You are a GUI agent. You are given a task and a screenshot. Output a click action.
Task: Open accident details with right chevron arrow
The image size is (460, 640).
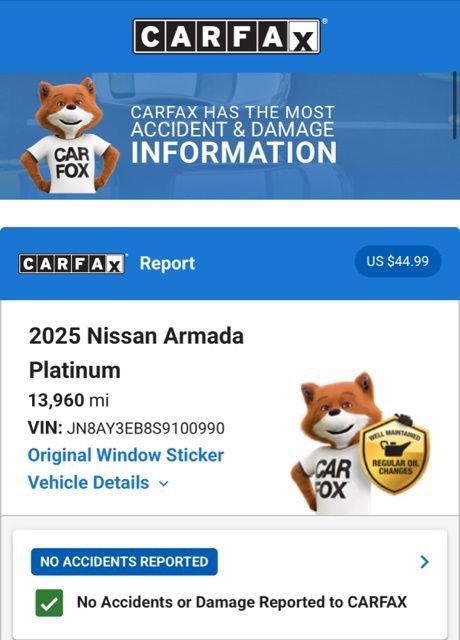(424, 562)
